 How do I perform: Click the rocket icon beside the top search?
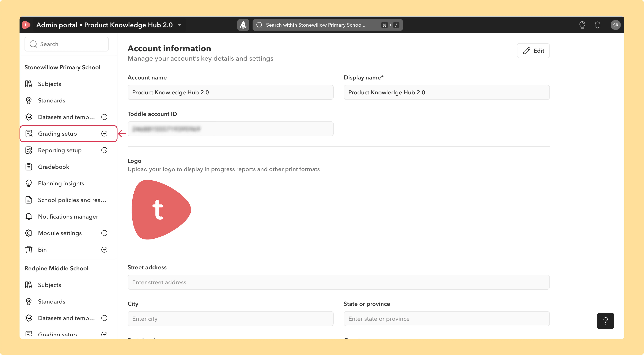pyautogui.click(x=243, y=25)
